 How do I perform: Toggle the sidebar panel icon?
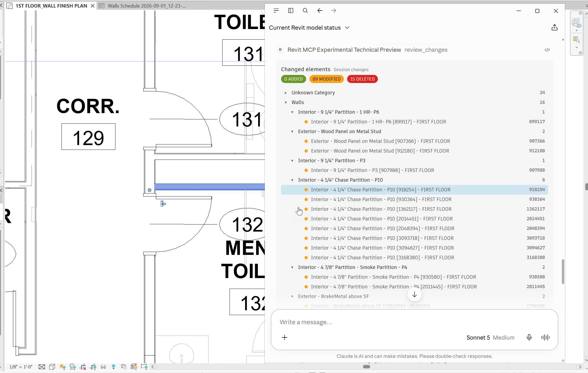point(291,11)
